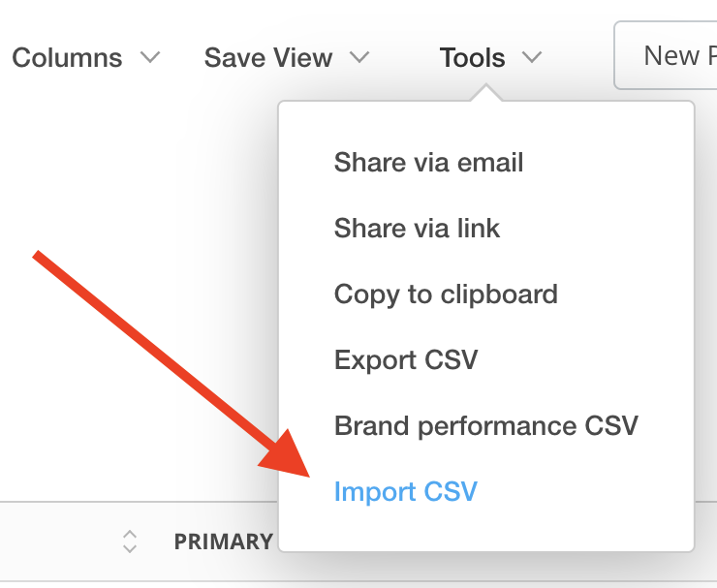717x588 pixels.
Task: Click the chevron icon beside Save View
Action: (x=359, y=57)
